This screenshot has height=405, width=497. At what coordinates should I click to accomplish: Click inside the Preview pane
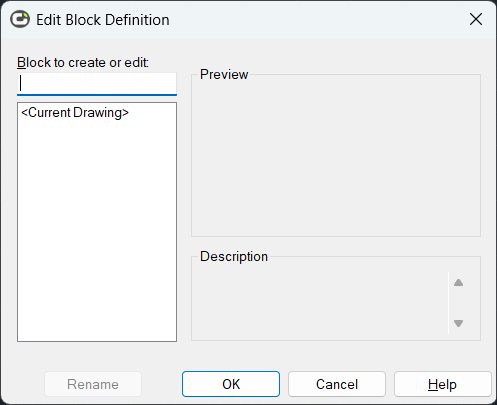click(x=336, y=157)
